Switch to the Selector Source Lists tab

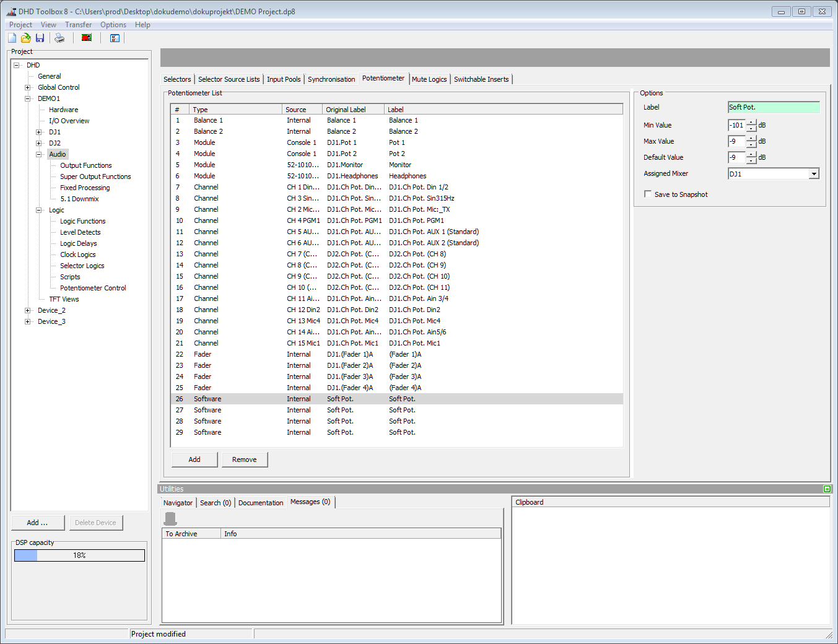[x=229, y=79]
